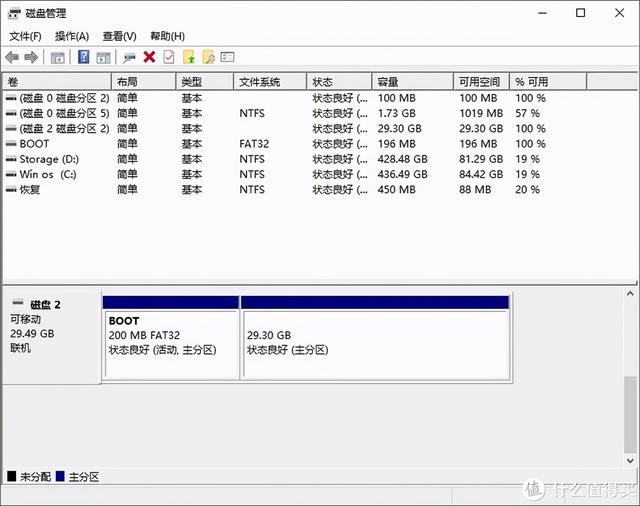Image resolution: width=640 pixels, height=506 pixels.
Task: Click the FAT32 file system cell
Action: point(254,144)
